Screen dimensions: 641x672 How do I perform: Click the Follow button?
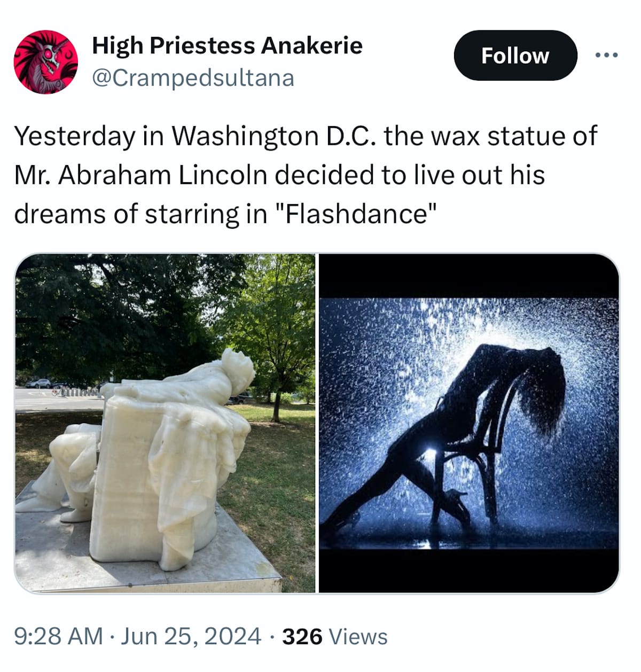(x=515, y=56)
